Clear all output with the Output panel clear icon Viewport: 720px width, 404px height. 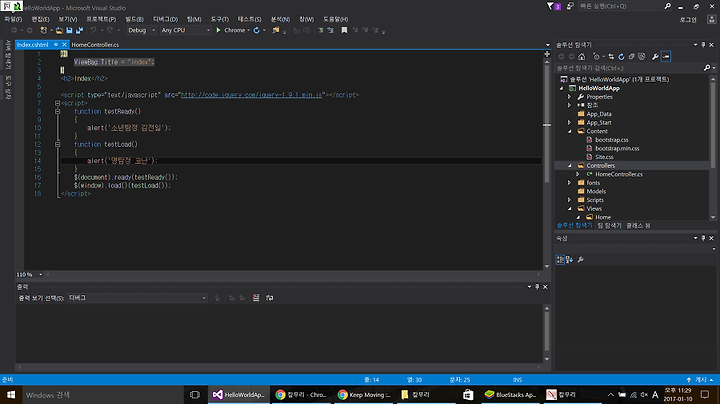coord(256,298)
